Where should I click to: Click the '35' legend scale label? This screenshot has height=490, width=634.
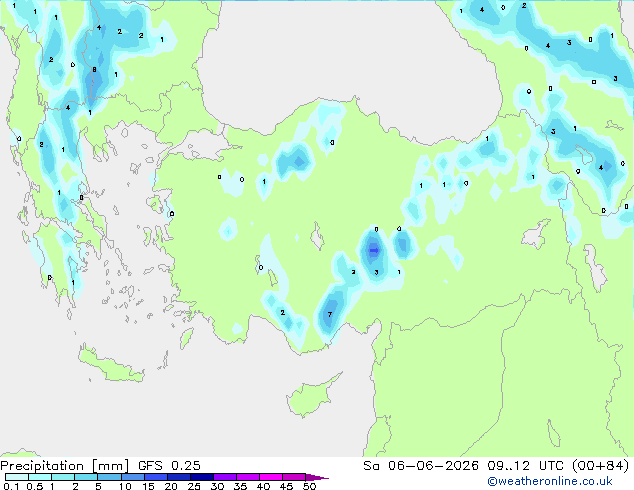click(x=240, y=486)
